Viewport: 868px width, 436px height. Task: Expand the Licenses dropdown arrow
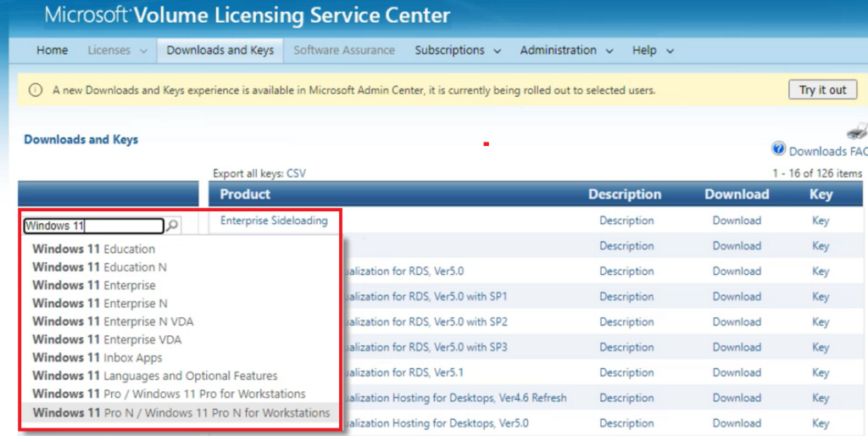pos(143,52)
